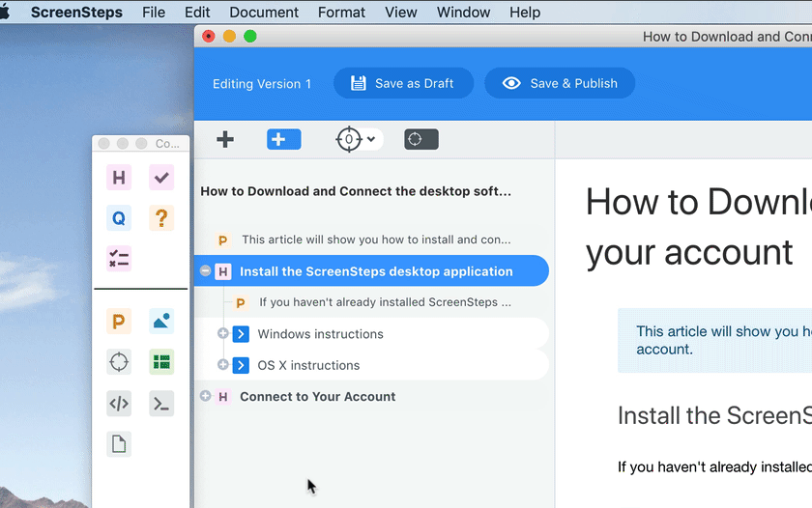Click the blue chevron icon beside OS X instructions

(241, 365)
